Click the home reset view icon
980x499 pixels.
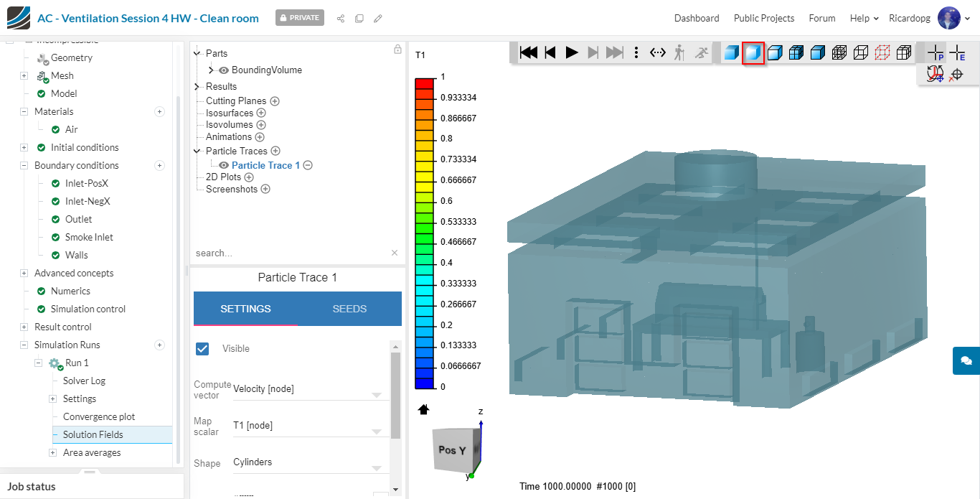[x=423, y=409]
